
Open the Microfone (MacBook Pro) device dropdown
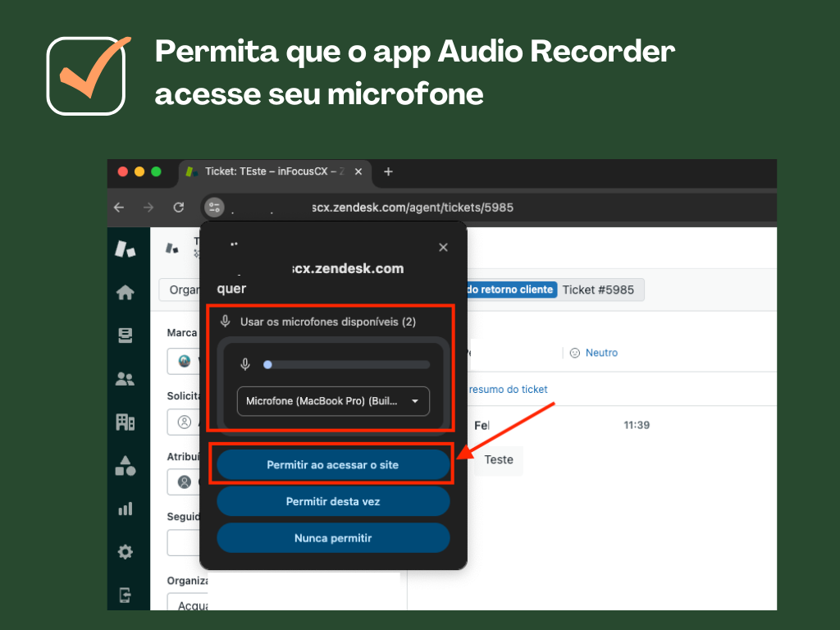point(332,401)
